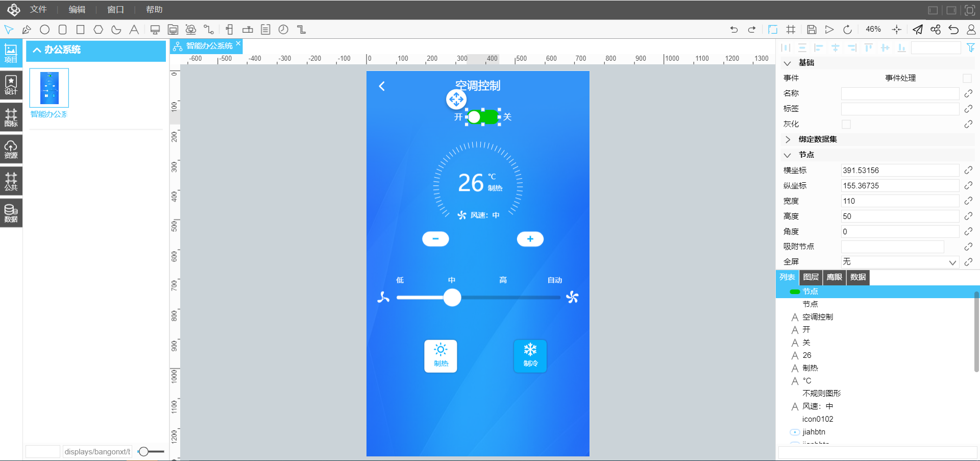
Task: Click the link icon beside 角度 field
Action: tap(968, 231)
